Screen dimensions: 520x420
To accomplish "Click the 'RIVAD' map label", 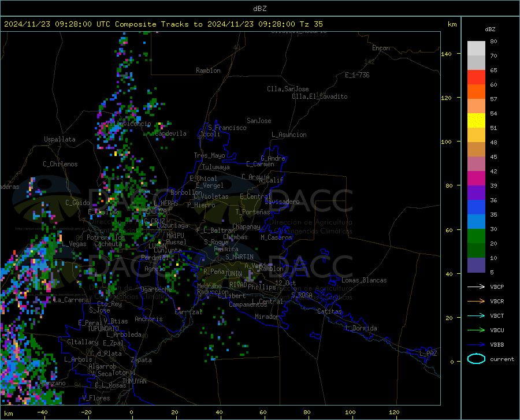I will click(x=238, y=285).
